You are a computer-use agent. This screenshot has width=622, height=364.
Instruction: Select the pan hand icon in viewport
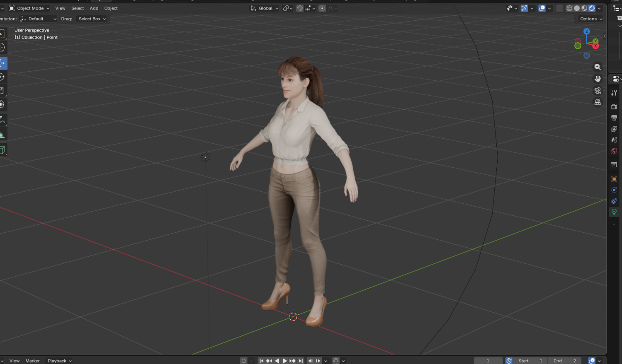598,79
